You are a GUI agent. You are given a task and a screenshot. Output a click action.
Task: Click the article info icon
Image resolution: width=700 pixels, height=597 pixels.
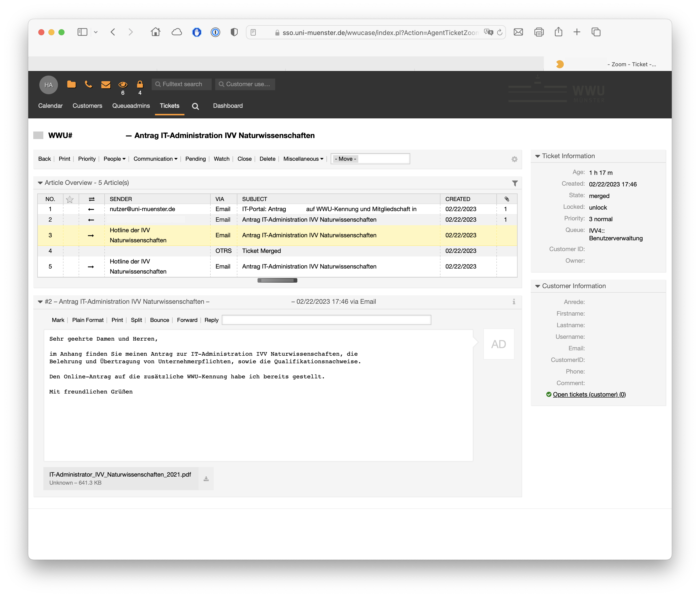click(x=514, y=302)
